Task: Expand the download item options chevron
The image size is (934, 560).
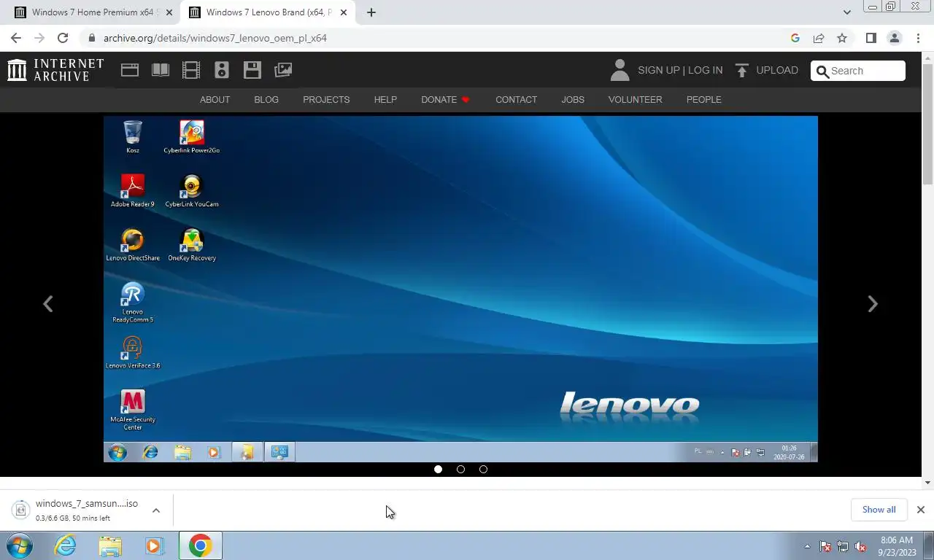Action: pos(155,510)
